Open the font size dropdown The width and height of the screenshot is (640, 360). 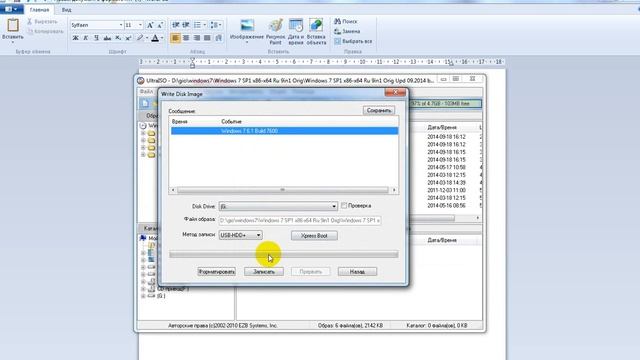140,25
